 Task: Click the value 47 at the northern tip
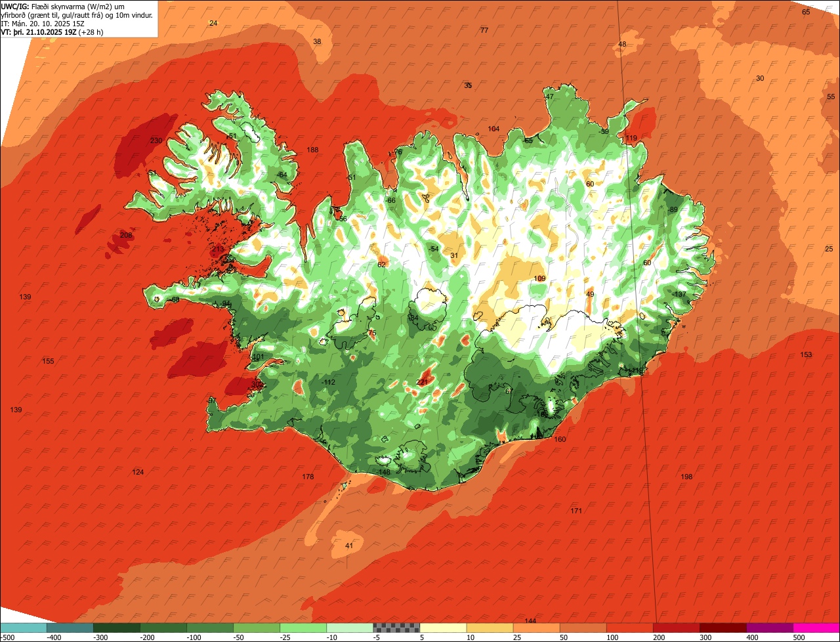coord(549,97)
